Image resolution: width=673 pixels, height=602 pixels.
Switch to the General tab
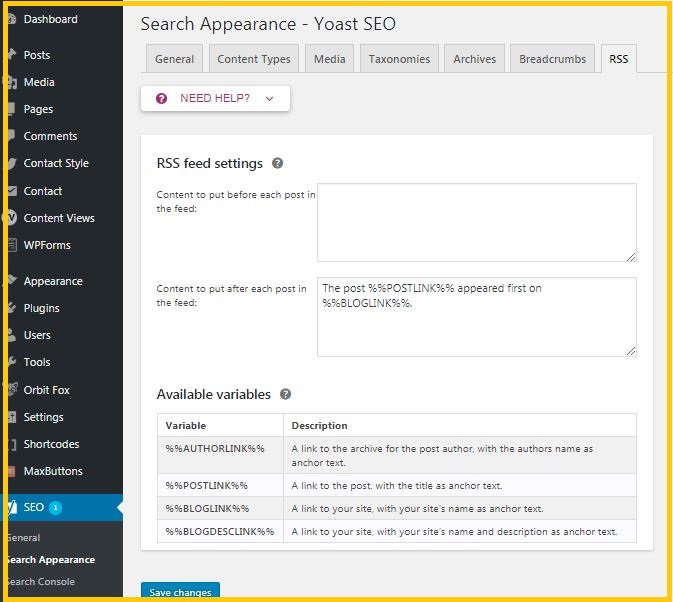coord(174,59)
